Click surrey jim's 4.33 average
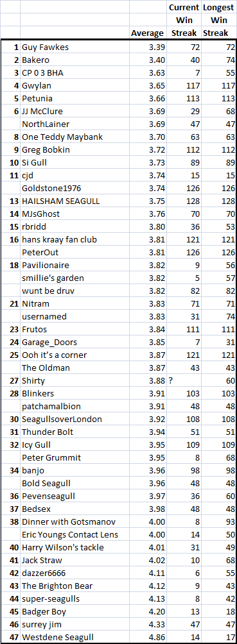This screenshot has height=644, width=237. (147, 624)
